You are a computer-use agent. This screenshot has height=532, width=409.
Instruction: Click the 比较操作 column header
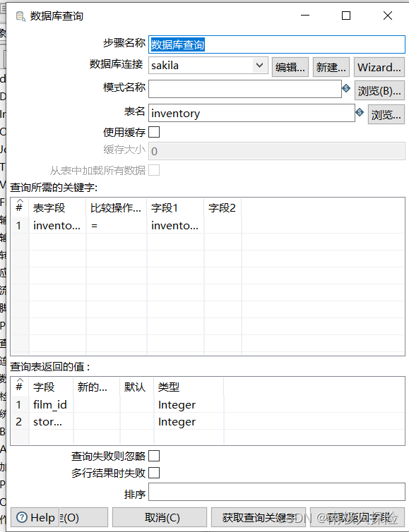116,207
